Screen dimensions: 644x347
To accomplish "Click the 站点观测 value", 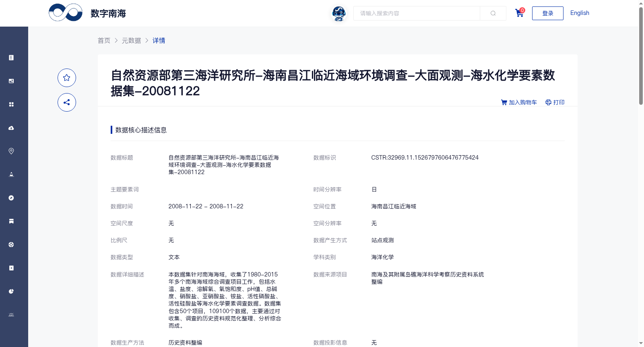I will tap(382, 240).
